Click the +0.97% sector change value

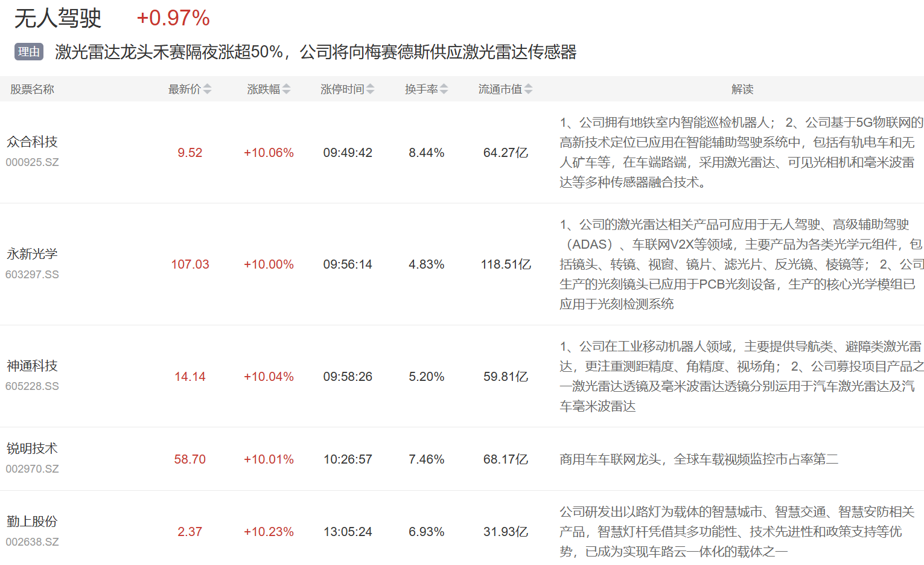point(173,18)
